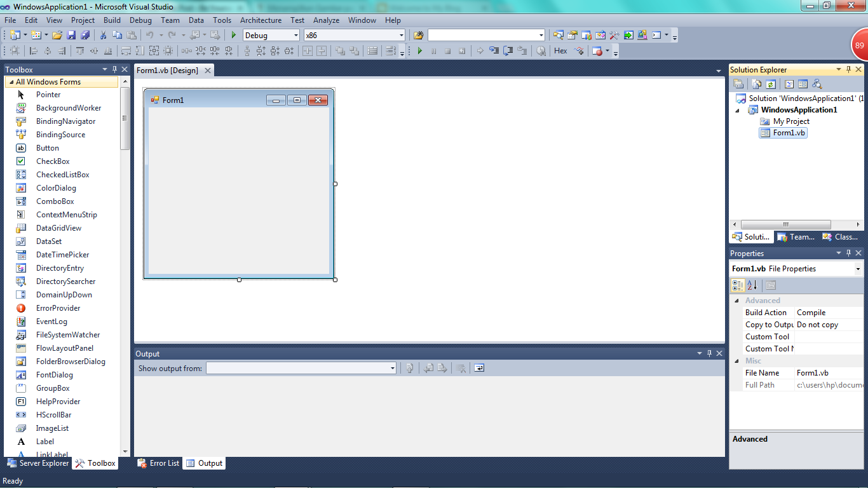Pin the Toolbox panel open
Screen dimensions: 868x488
114,69
